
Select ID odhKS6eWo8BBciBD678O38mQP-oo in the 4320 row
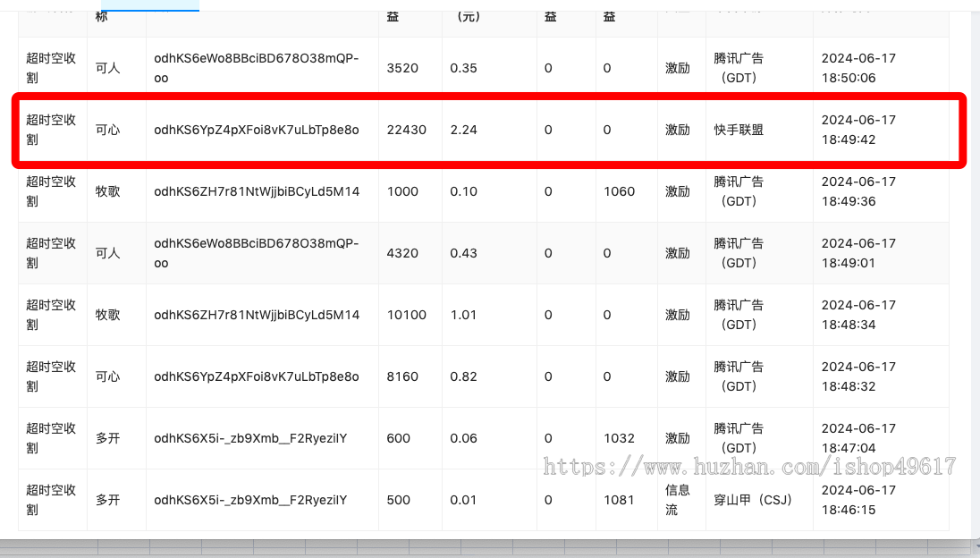[x=257, y=253]
